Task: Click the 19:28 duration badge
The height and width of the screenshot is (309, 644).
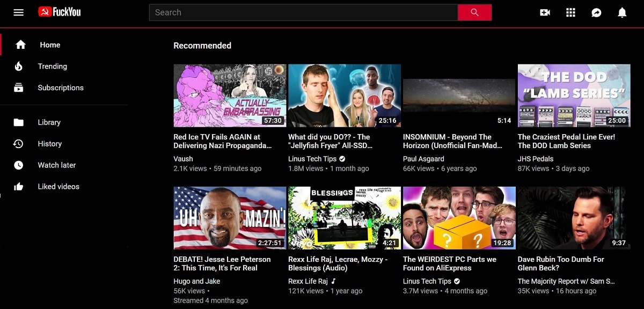Action: coord(502,243)
